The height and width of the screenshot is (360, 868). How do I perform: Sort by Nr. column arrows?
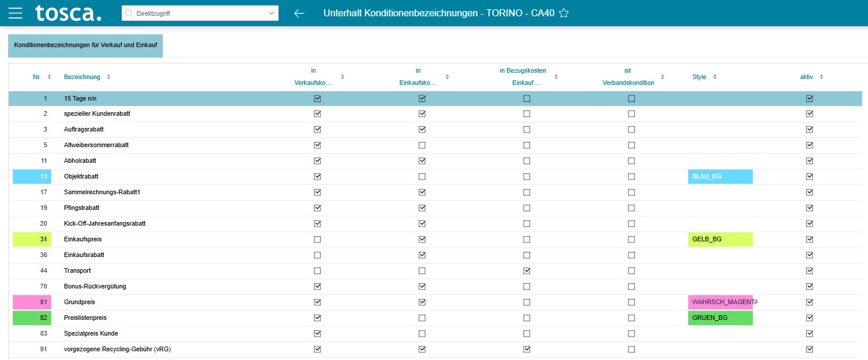coord(49,77)
